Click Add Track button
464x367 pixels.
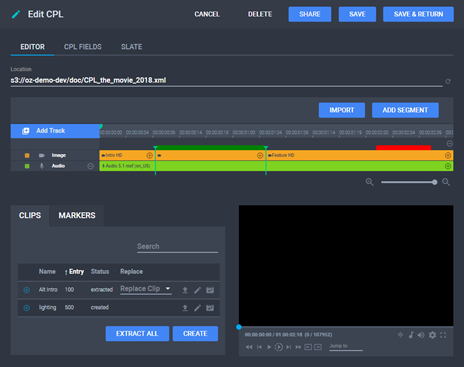(55, 131)
